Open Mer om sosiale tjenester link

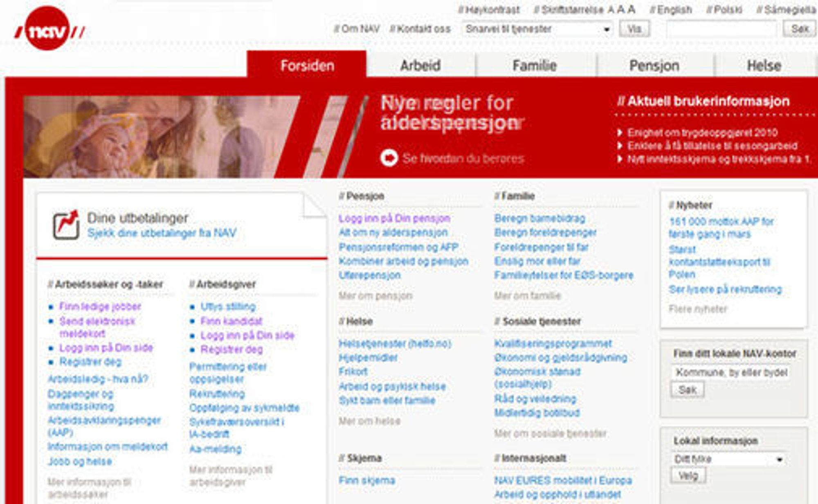[x=551, y=433]
